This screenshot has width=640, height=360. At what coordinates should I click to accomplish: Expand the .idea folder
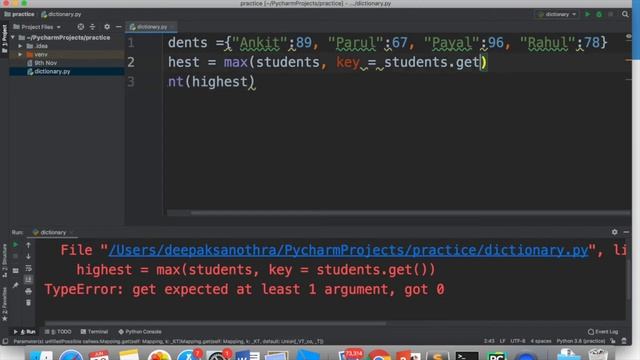point(20,46)
